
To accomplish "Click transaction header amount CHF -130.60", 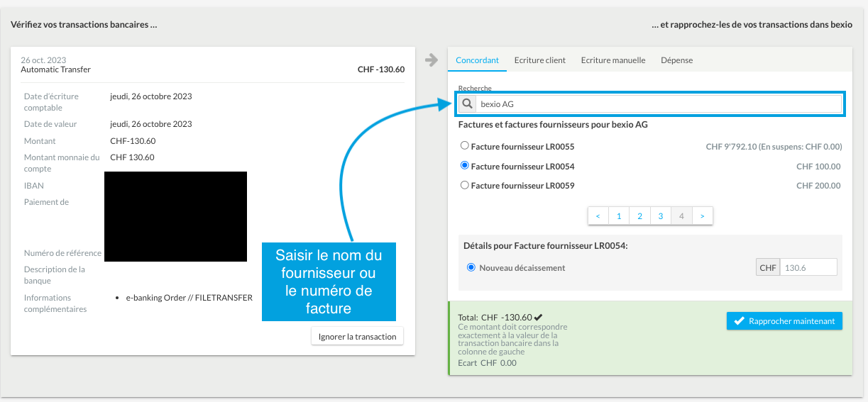I will [381, 69].
